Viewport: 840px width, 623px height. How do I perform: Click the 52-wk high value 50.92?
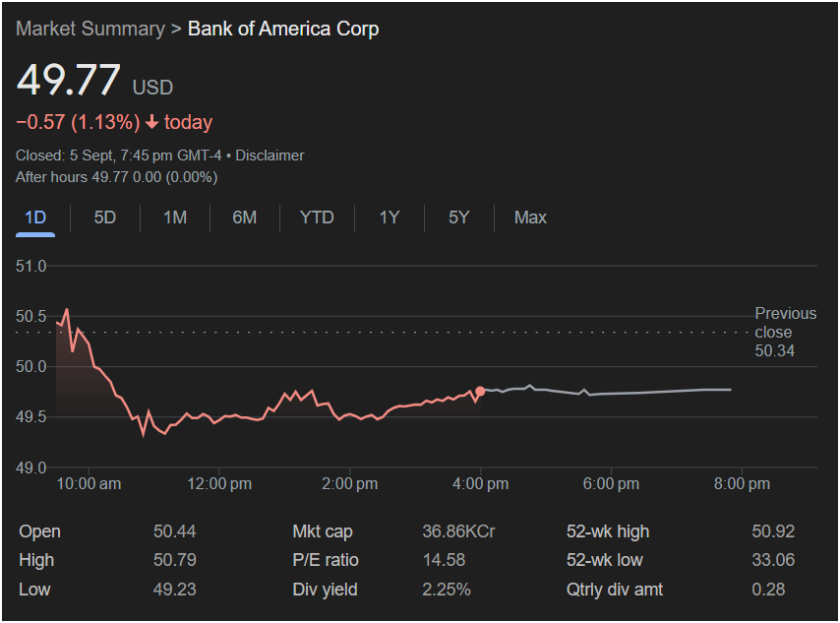click(x=773, y=531)
